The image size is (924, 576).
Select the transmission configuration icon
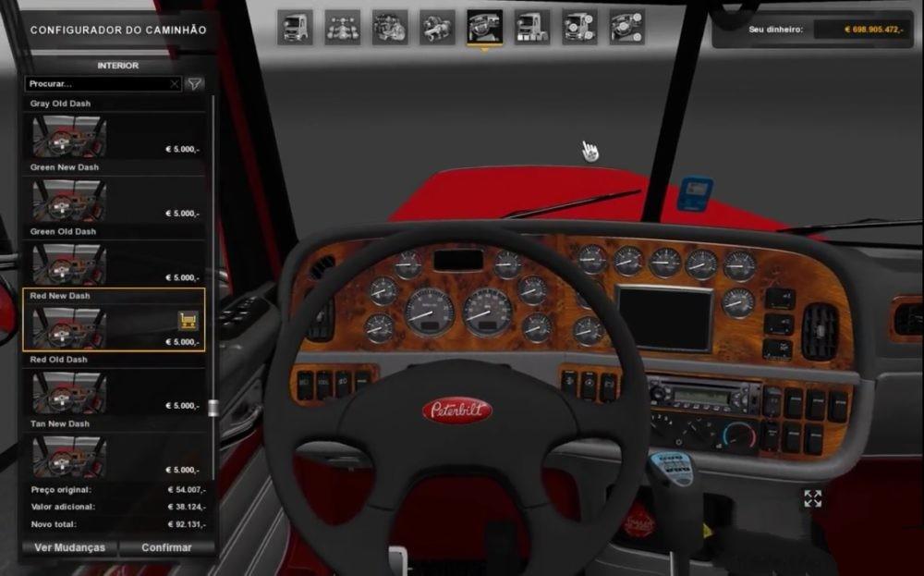[437, 27]
